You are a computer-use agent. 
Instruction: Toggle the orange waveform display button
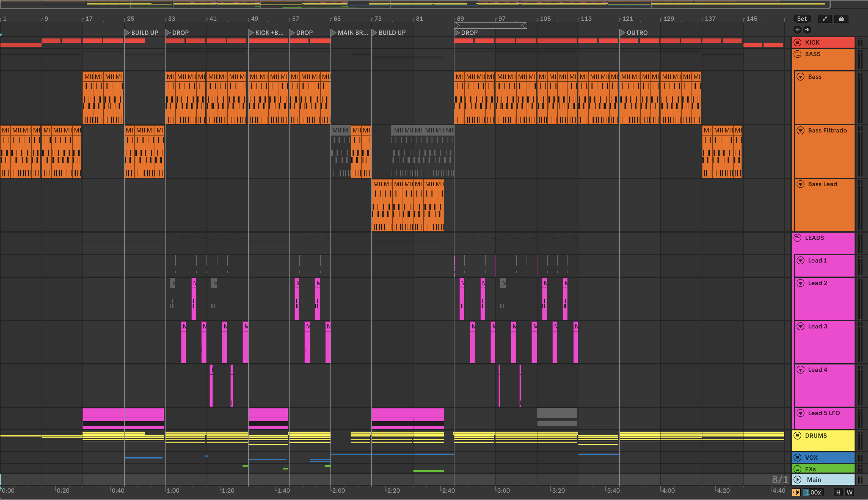[796, 492]
